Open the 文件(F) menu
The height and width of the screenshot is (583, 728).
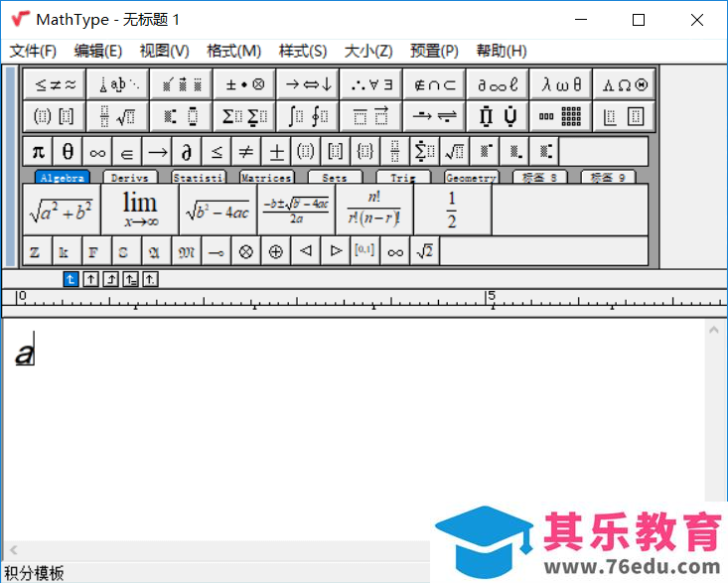point(33,51)
